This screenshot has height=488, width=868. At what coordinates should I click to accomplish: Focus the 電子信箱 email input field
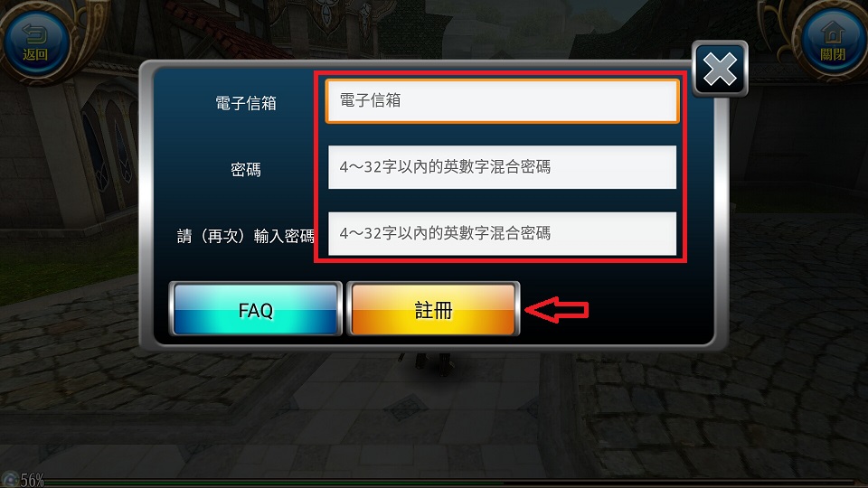502,100
